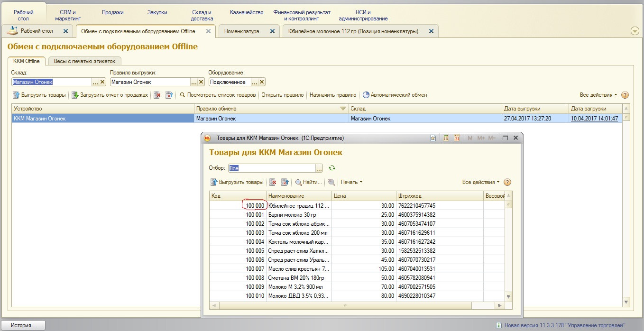Click the cancel search icon in popup toolbar
The width and height of the screenshot is (644, 331).
click(331, 182)
